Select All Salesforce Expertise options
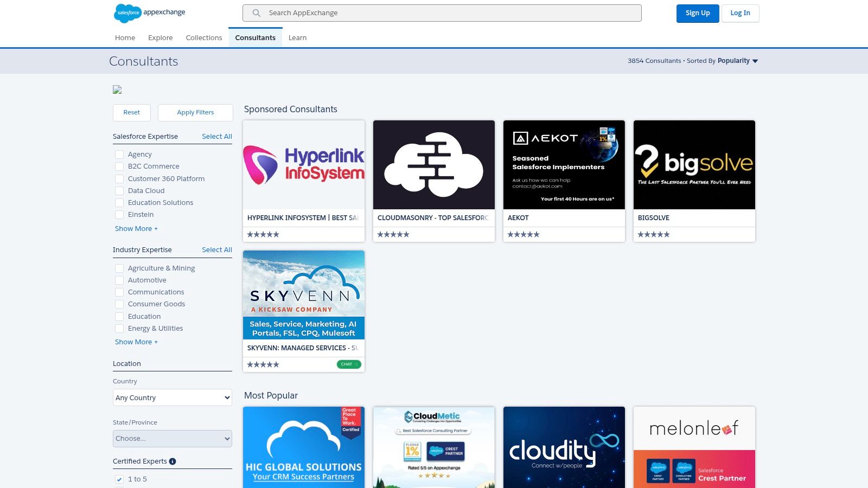 (x=216, y=136)
